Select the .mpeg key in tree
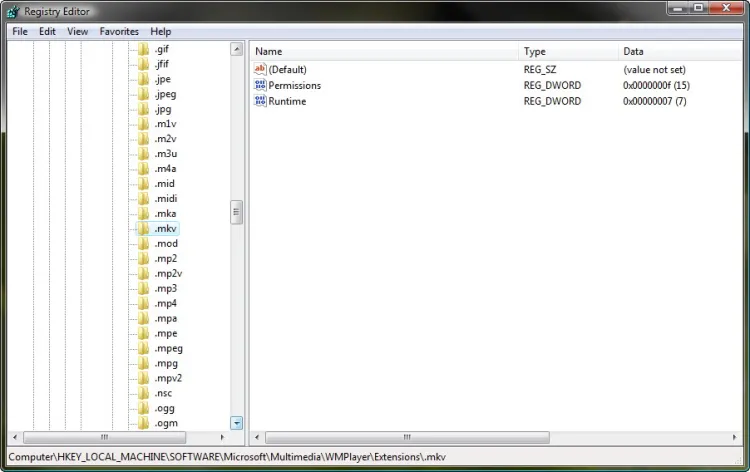This screenshot has width=750, height=472. [x=168, y=349]
